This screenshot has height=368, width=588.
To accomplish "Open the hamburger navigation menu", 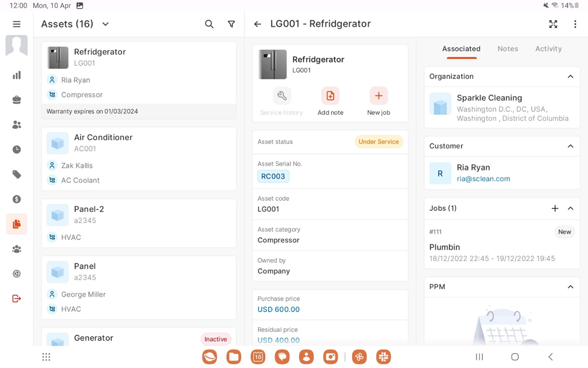I will [x=16, y=24].
